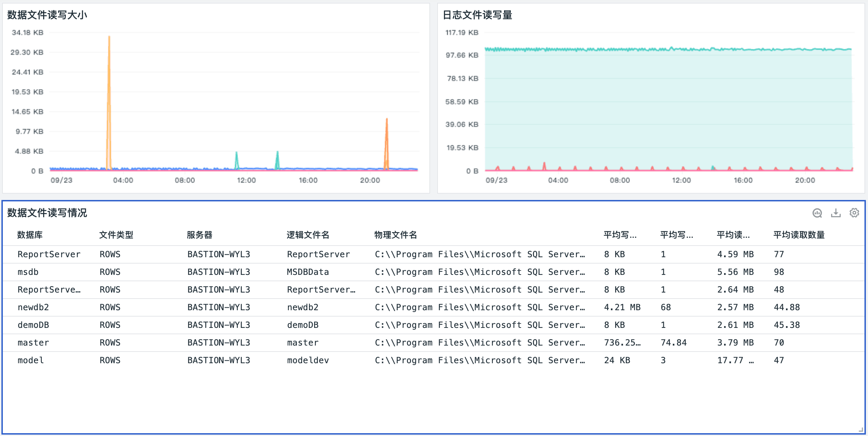Select the ReportServer database cell
Image resolution: width=868 pixels, height=436 pixels.
[x=49, y=254]
